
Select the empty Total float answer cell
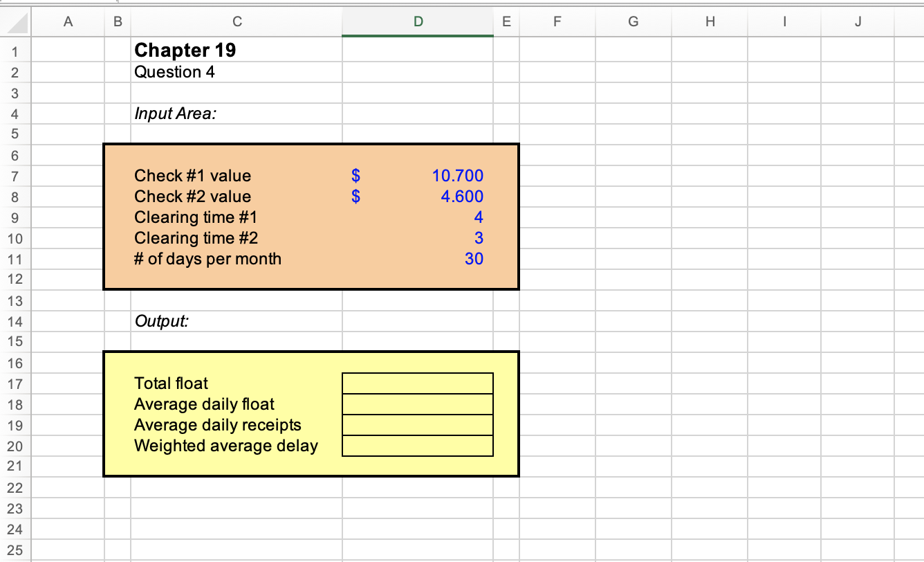coord(418,383)
